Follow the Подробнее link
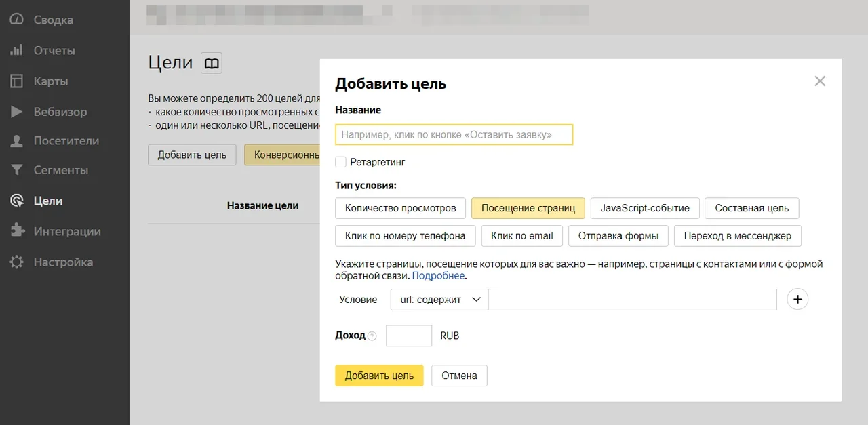This screenshot has height=425, width=868. (438, 276)
